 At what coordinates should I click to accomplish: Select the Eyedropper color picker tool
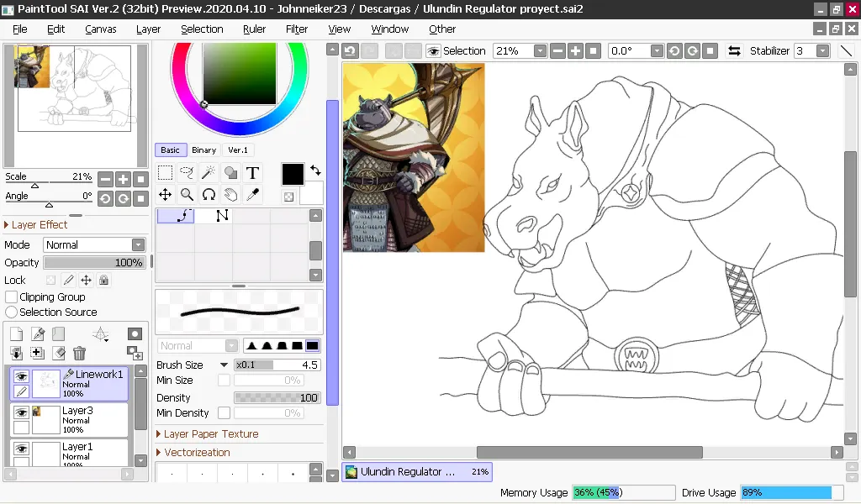(x=252, y=194)
